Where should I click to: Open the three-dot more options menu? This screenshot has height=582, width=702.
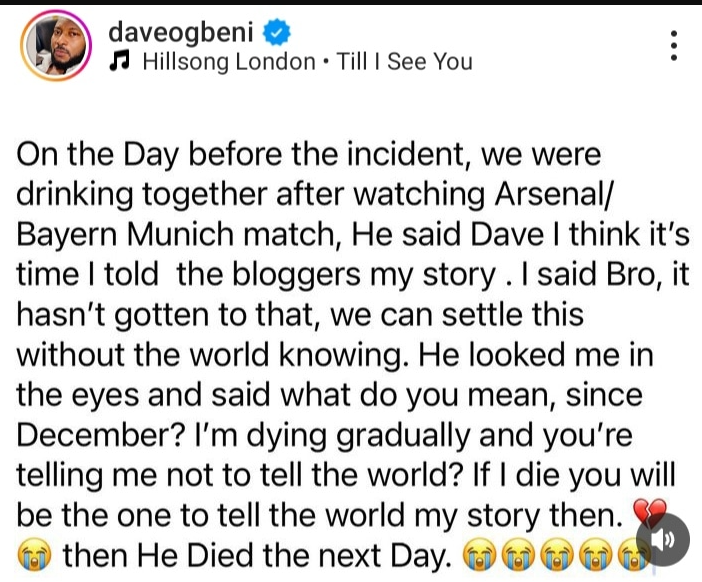674,45
